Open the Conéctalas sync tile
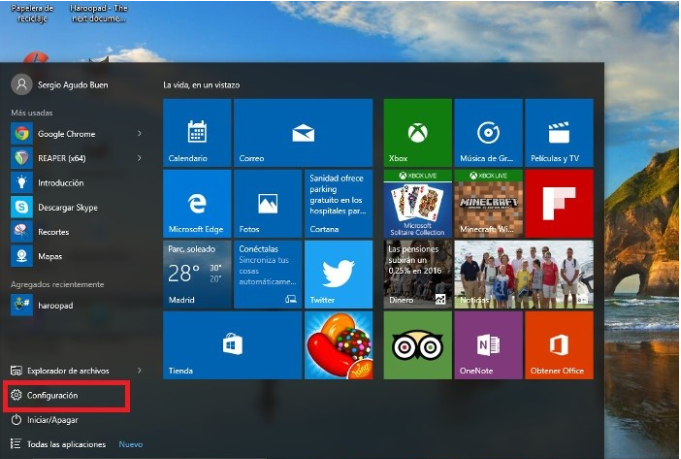681x459 pixels. click(x=268, y=274)
